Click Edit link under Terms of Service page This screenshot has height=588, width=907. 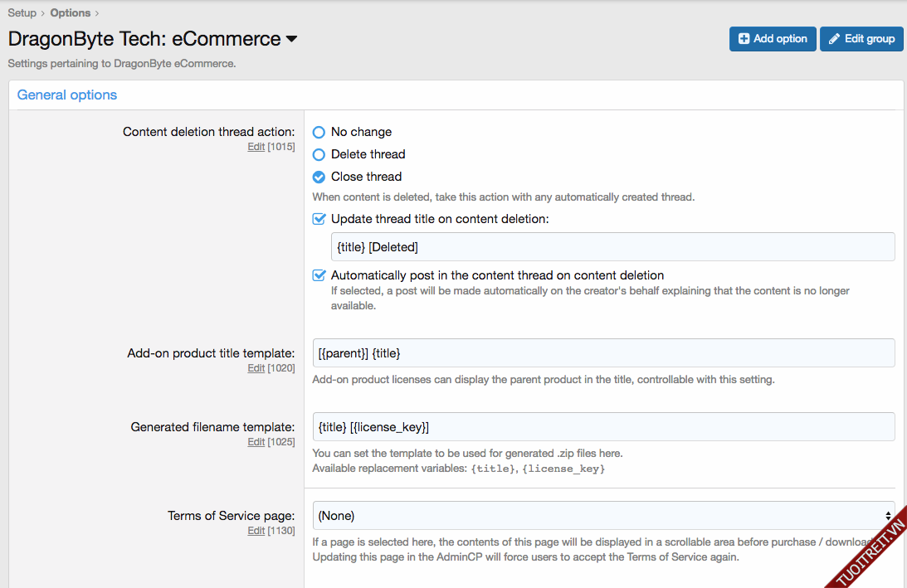click(256, 531)
